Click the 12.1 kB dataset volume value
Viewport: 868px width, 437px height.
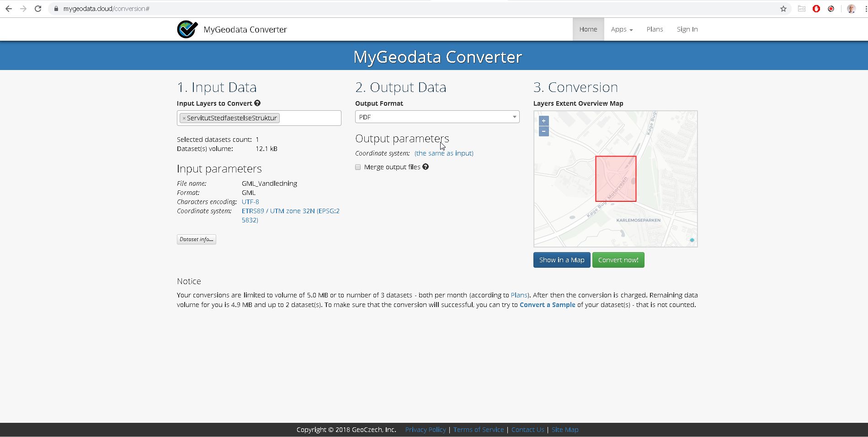pos(266,149)
